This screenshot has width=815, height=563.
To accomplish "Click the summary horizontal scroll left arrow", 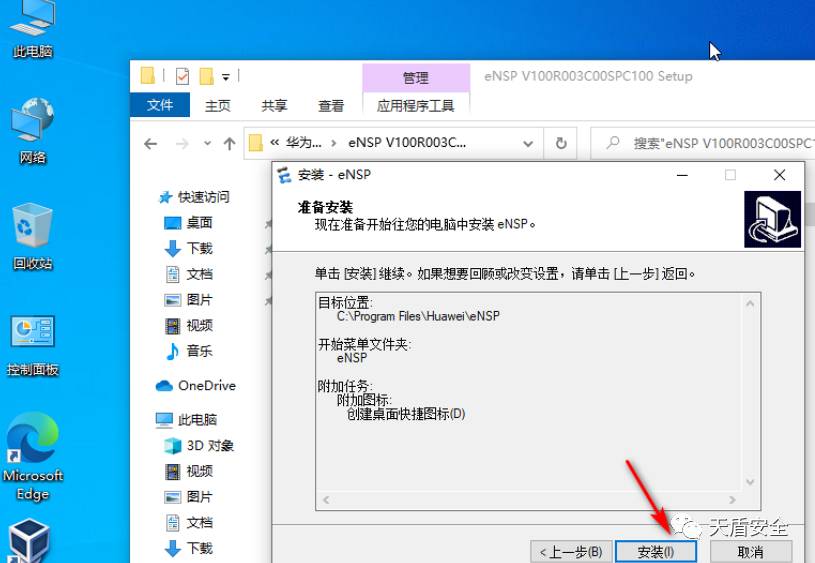I will (x=326, y=500).
